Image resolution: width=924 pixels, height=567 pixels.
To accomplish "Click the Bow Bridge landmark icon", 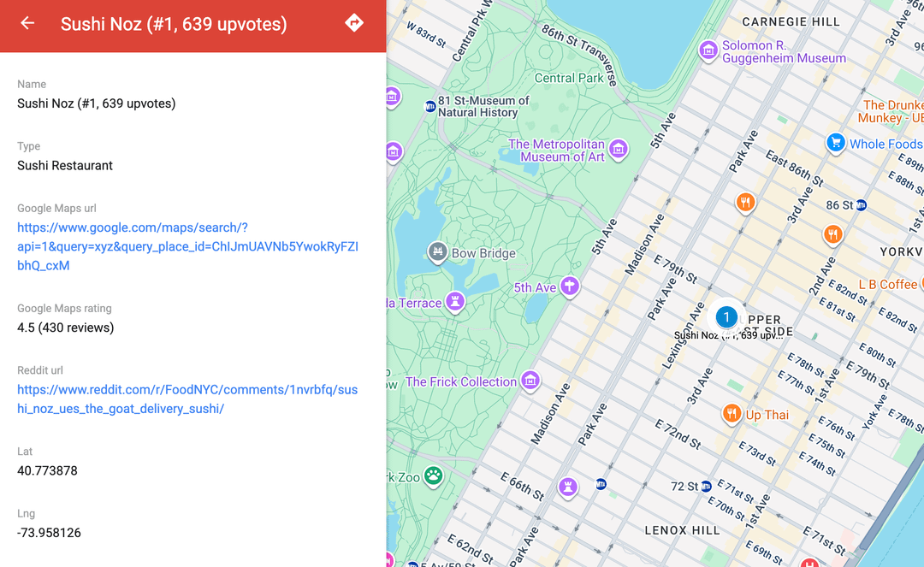I will [437, 252].
